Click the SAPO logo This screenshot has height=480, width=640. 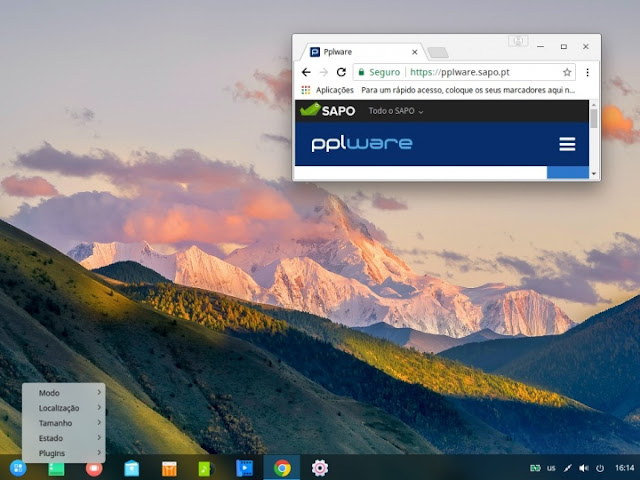328,110
